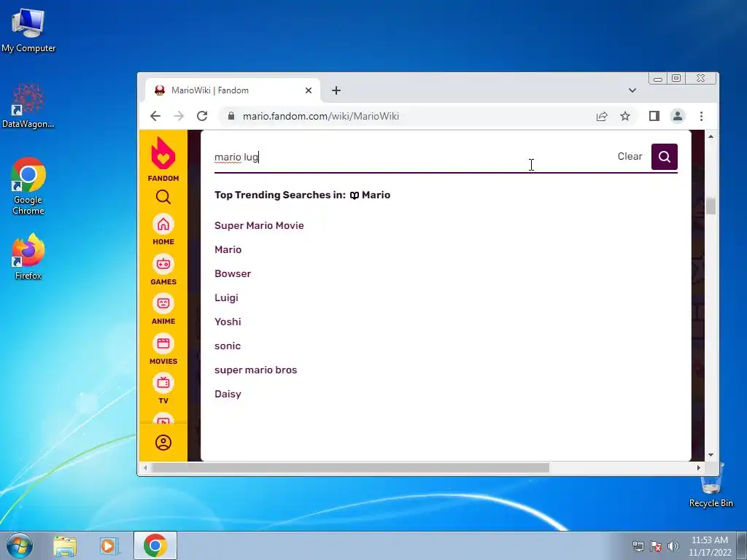Open Chrome profile avatar

coord(678,116)
